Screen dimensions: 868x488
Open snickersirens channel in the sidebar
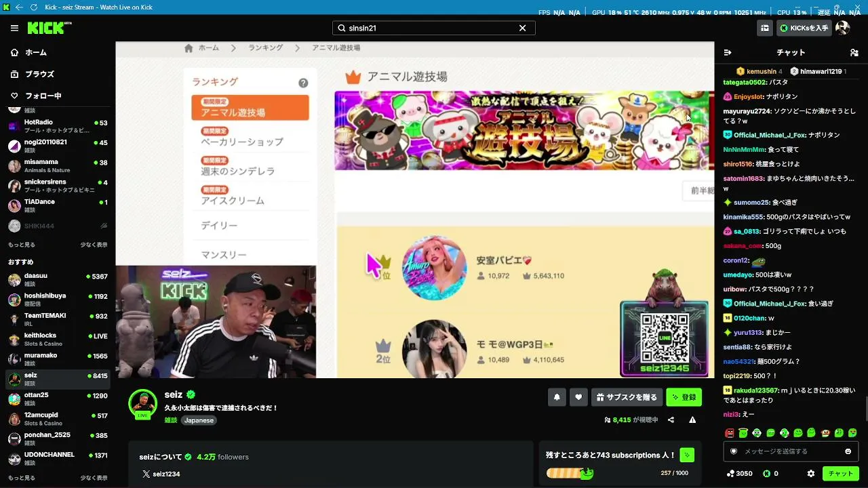coord(58,186)
